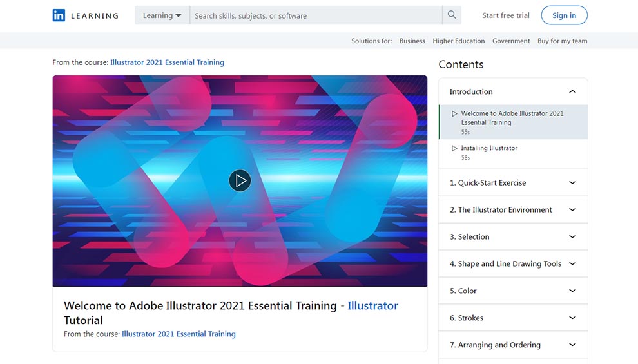The height and width of the screenshot is (364, 638).
Task: Open Government solutions link
Action: 511,41
